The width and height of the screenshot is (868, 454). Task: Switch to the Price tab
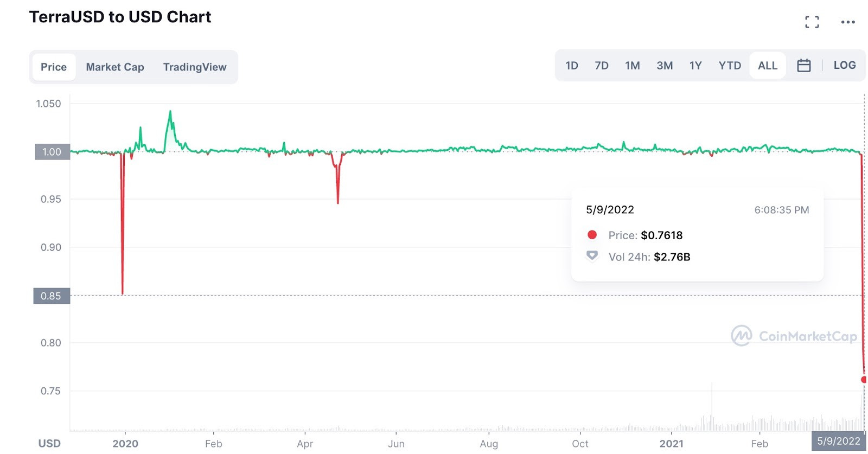tap(54, 67)
